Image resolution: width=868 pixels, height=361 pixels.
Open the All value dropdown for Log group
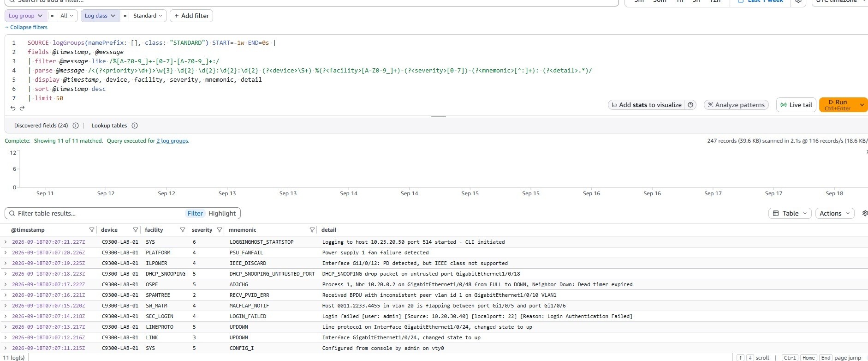tap(67, 16)
